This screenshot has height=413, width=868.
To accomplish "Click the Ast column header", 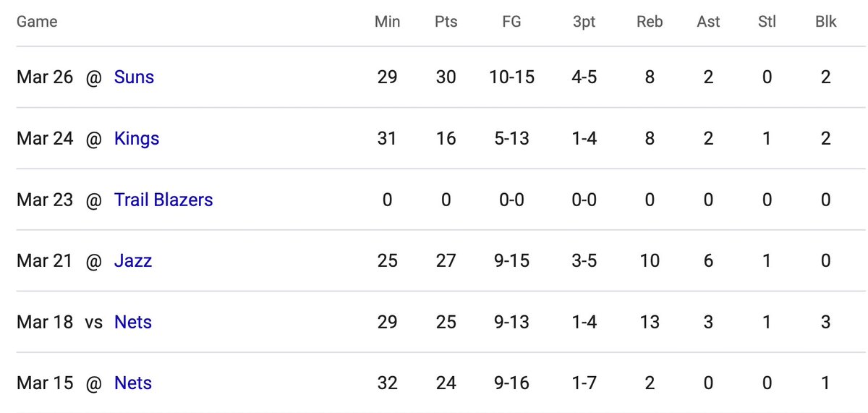I will click(708, 22).
